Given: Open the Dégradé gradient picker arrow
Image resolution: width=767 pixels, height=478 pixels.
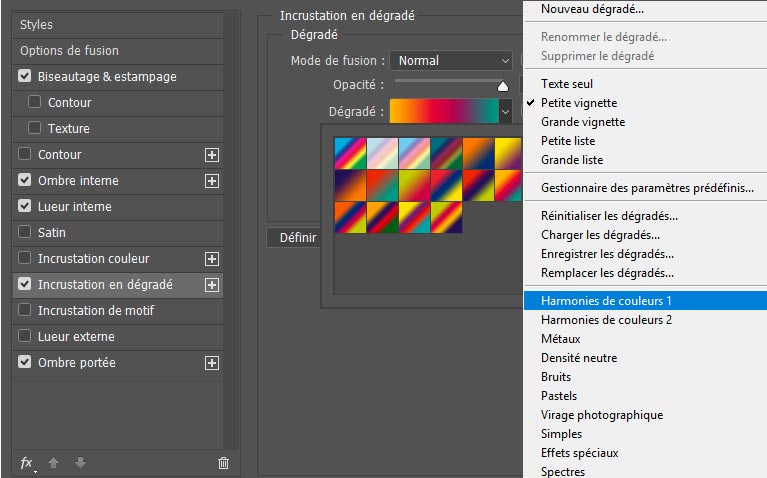Looking at the screenshot, I should coord(505,112).
